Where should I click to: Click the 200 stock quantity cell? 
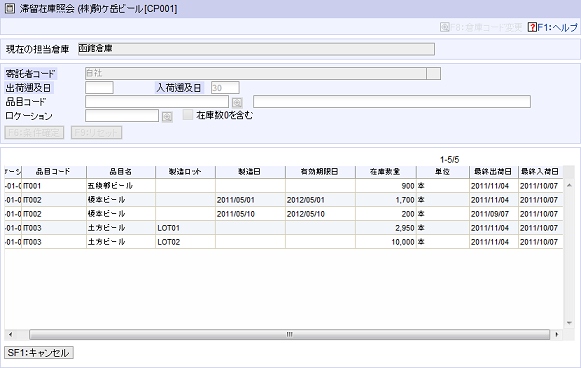point(386,214)
